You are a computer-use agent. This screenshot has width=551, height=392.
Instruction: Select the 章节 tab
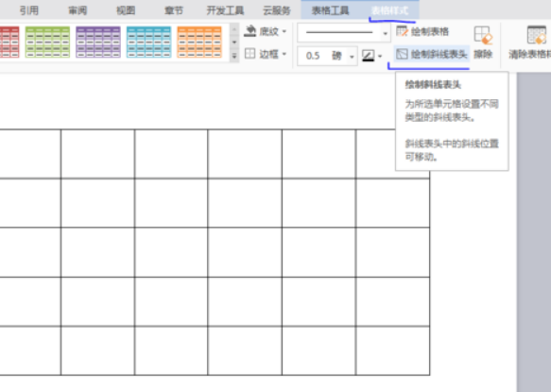click(x=174, y=10)
